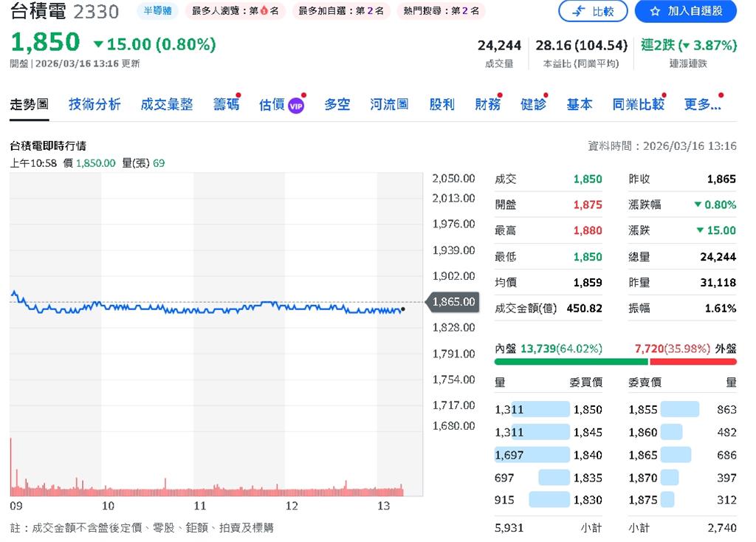Click the star icon in 加入自選股 button
The width and height of the screenshot is (756, 542).
coord(656,11)
